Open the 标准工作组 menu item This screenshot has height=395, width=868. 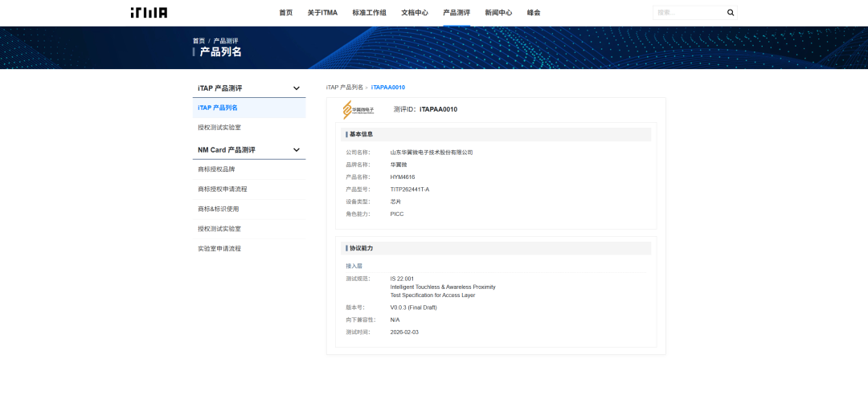click(x=369, y=13)
